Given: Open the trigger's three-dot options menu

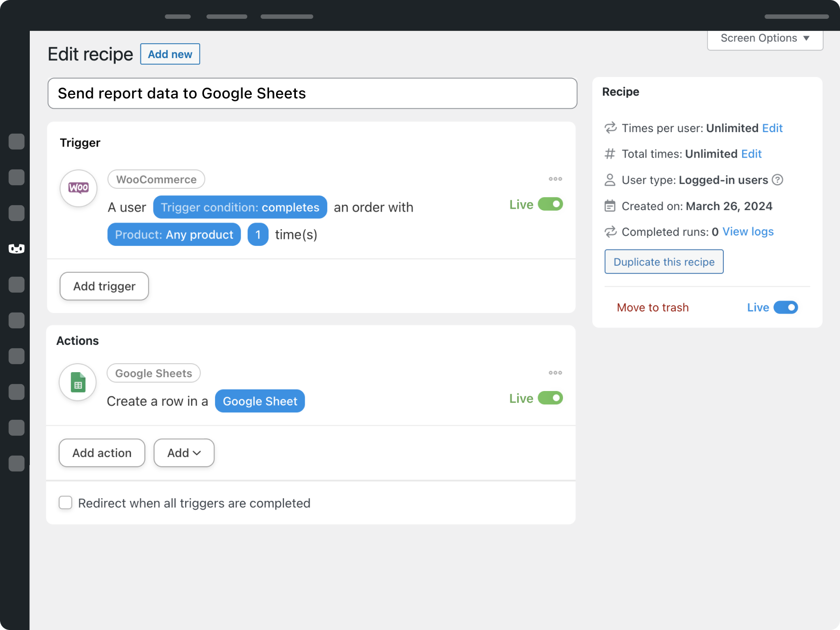Looking at the screenshot, I should [x=555, y=179].
